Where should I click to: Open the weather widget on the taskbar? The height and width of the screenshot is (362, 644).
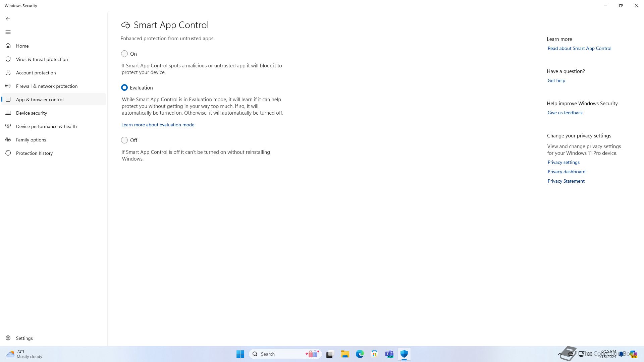pyautogui.click(x=24, y=354)
